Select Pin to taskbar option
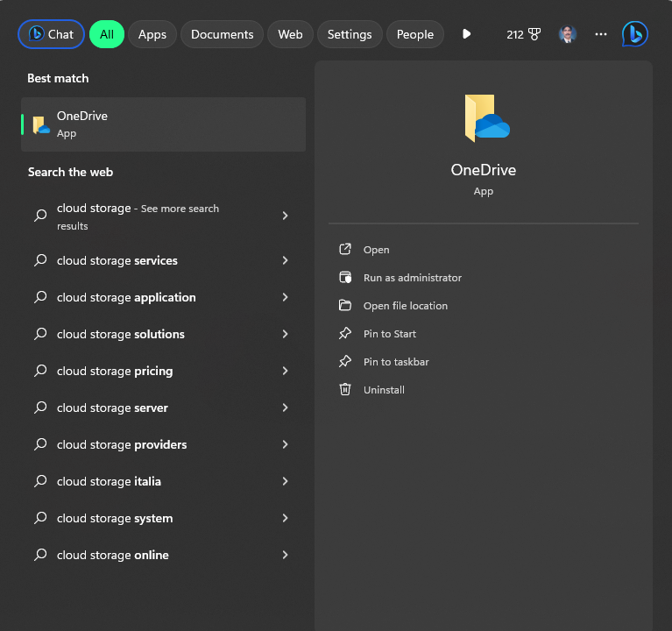Viewport: 672px width, 631px height. click(396, 361)
